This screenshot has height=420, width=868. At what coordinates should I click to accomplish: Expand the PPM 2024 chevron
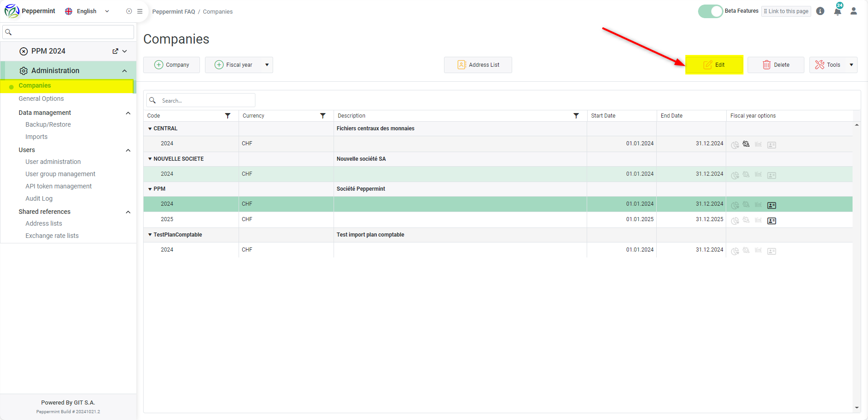[x=125, y=51]
